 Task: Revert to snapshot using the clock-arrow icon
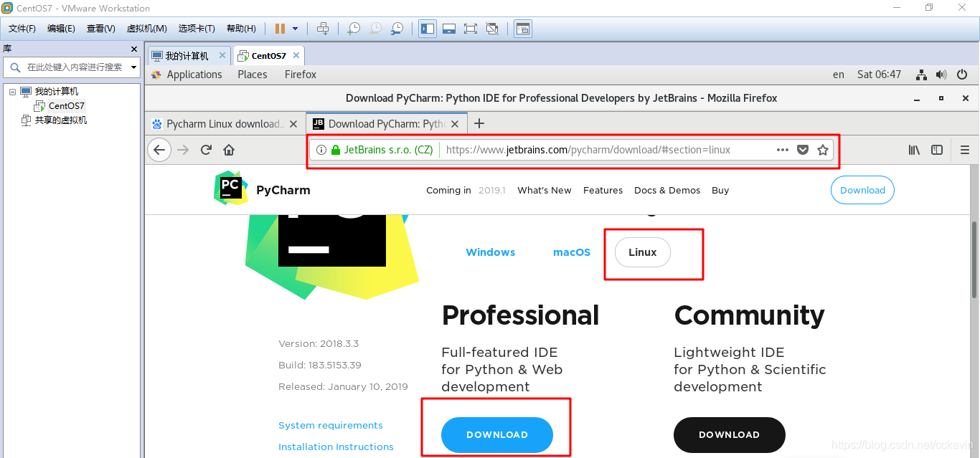[375, 29]
